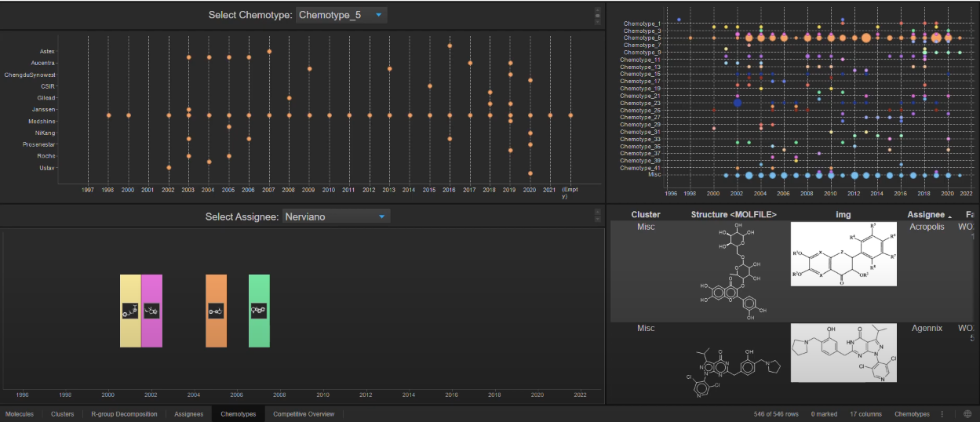
Task: Click the Acropolis assignee cell
Action: (928, 227)
